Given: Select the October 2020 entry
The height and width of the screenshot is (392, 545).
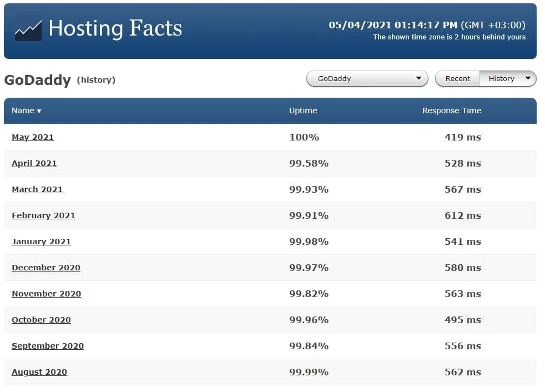Looking at the screenshot, I should [x=41, y=320].
